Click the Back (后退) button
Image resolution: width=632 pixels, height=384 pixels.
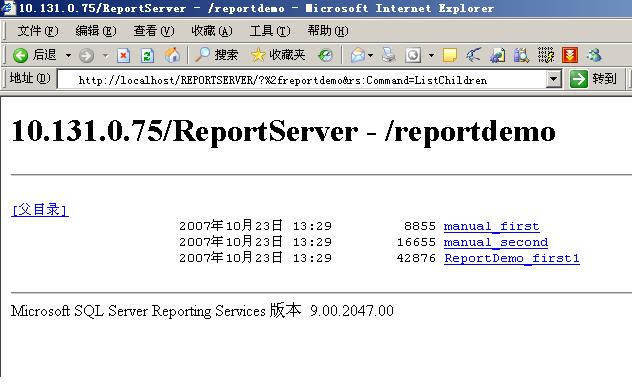[35, 55]
